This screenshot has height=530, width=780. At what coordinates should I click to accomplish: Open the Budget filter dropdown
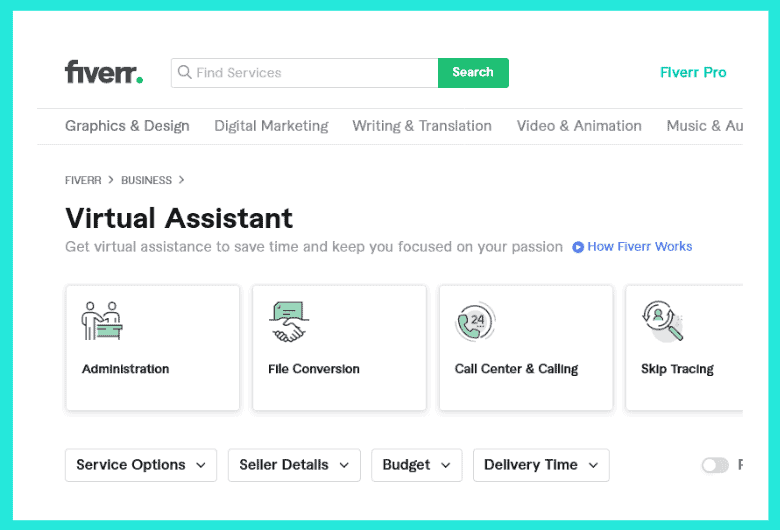point(416,465)
